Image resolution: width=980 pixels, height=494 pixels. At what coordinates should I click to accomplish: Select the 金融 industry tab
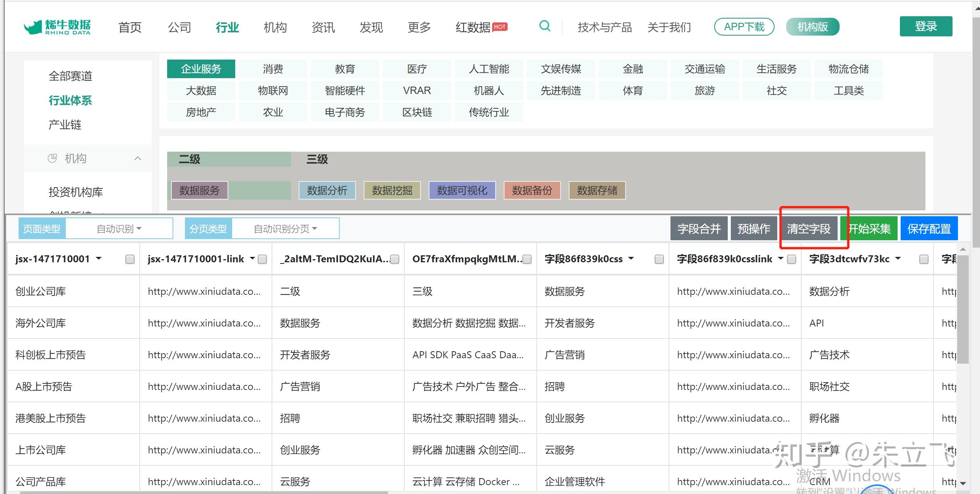(633, 69)
